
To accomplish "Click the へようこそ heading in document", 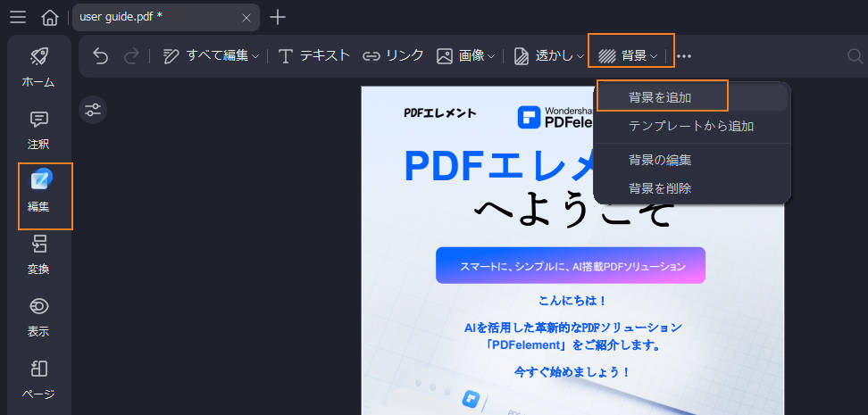I will [573, 211].
